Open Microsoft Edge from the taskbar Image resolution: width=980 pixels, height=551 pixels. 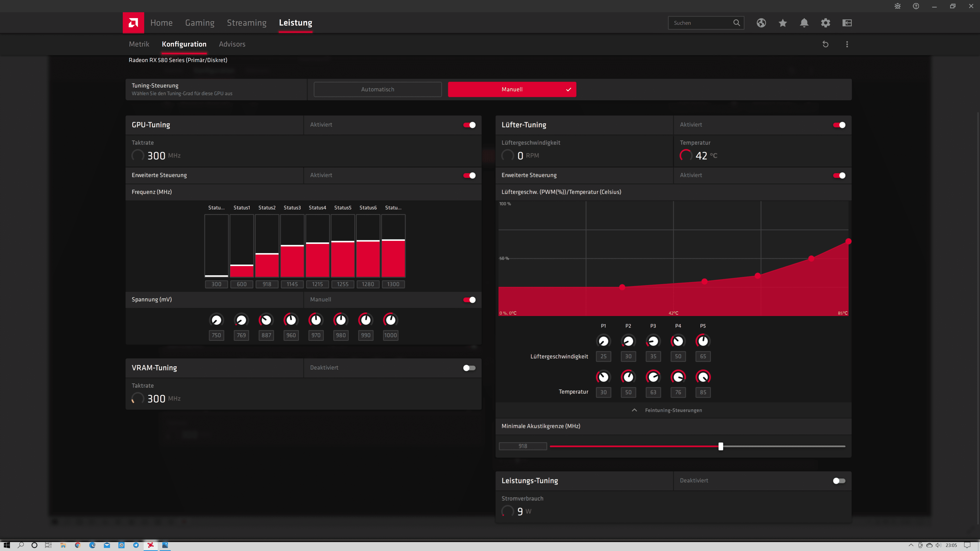(x=92, y=545)
